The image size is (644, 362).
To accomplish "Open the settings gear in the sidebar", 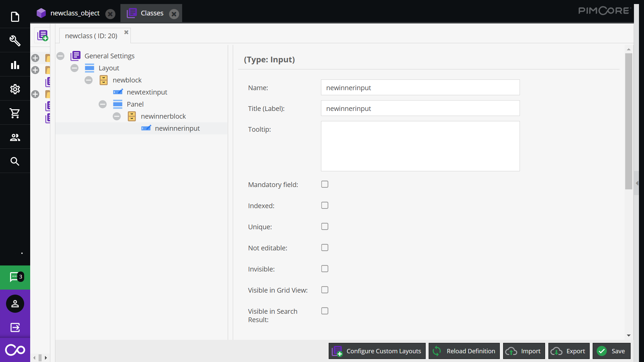I will click(x=15, y=89).
